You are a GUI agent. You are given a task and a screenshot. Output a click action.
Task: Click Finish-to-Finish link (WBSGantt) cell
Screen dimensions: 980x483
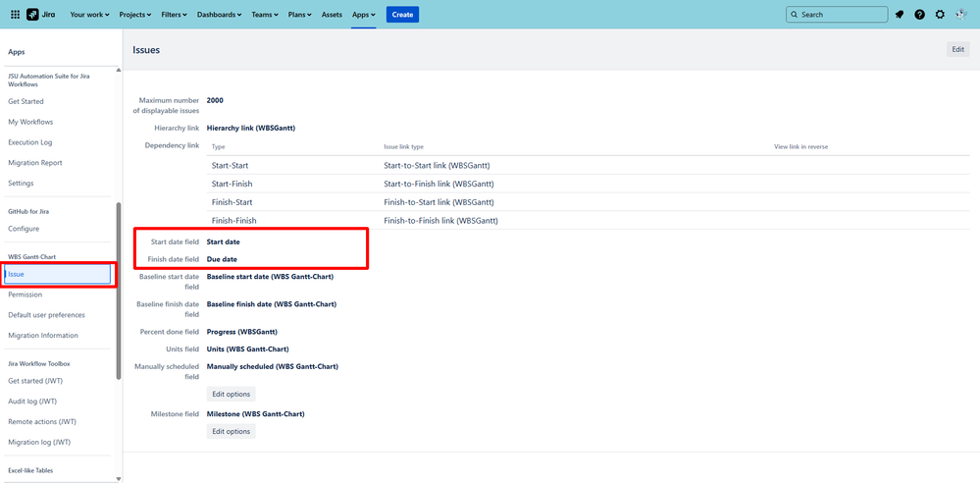click(x=440, y=221)
